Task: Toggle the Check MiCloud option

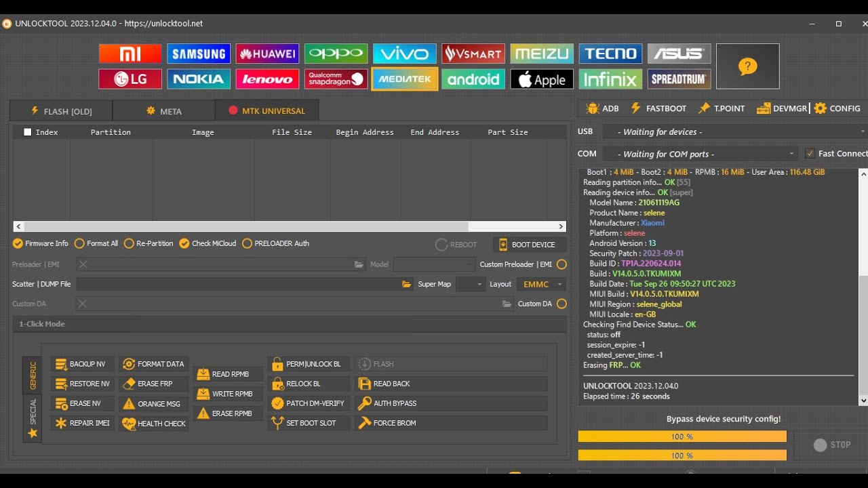Action: coord(208,243)
